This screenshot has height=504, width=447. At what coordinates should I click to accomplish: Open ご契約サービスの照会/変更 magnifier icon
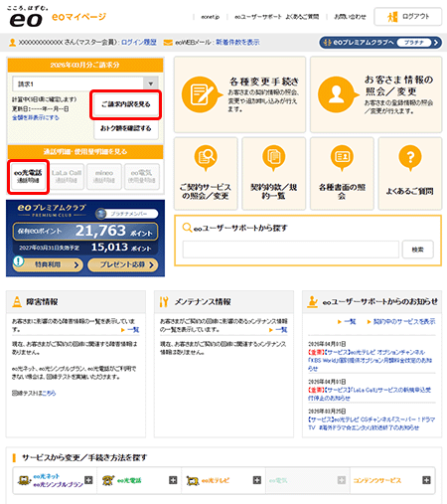[206, 157]
